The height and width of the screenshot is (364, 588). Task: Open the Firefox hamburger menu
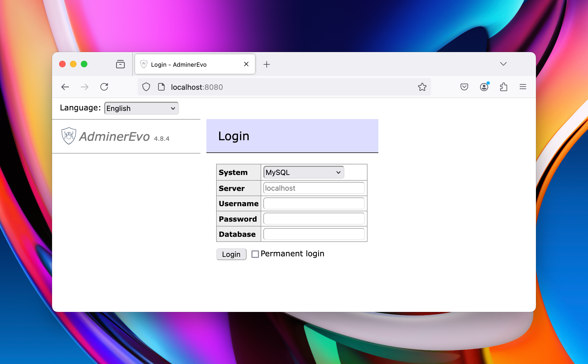[x=523, y=87]
